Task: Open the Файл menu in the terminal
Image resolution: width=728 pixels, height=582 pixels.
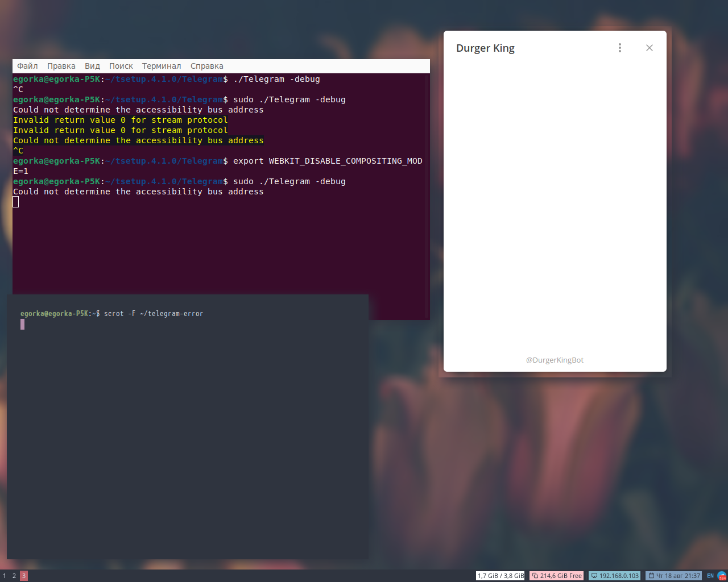Action: point(27,66)
